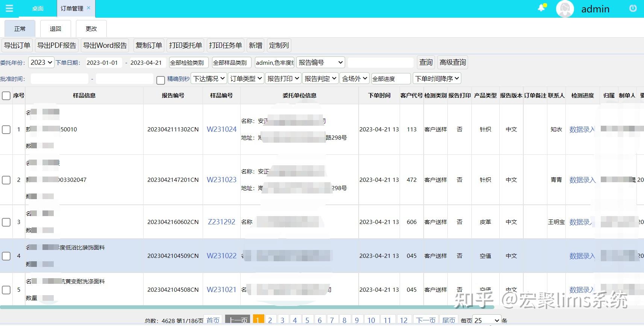Open the 委托年份 2023 dropdown
This screenshot has height=326, width=644.
[x=41, y=62]
